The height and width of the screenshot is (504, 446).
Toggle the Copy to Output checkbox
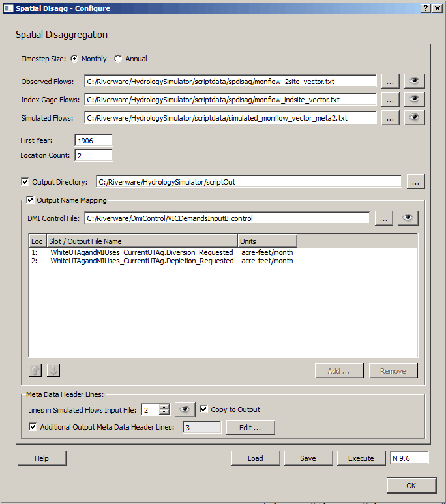203,409
